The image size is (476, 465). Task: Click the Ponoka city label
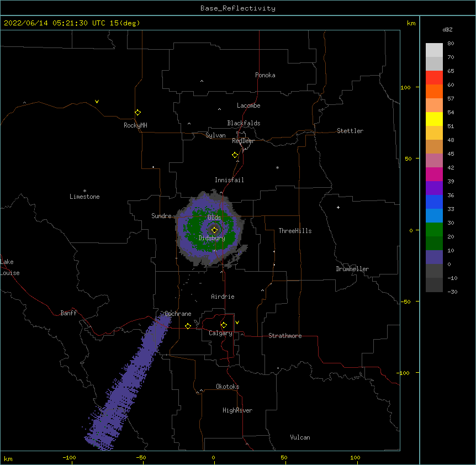click(265, 75)
